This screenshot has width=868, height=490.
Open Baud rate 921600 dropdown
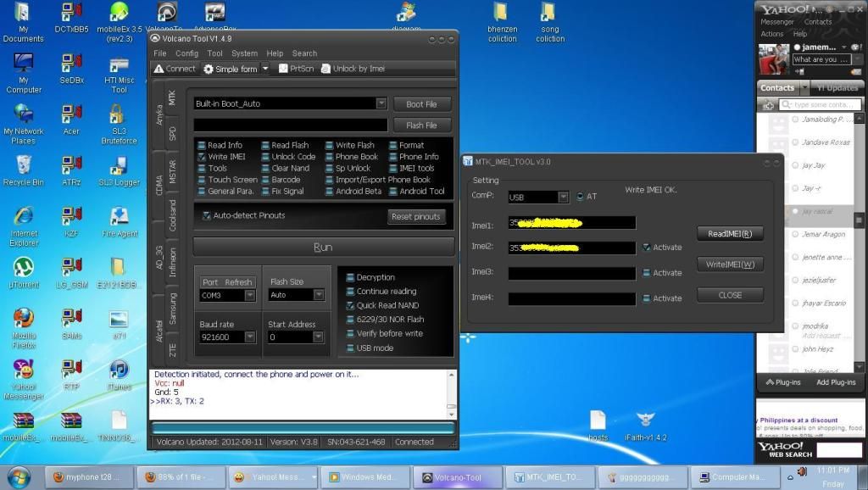pyautogui.click(x=250, y=337)
